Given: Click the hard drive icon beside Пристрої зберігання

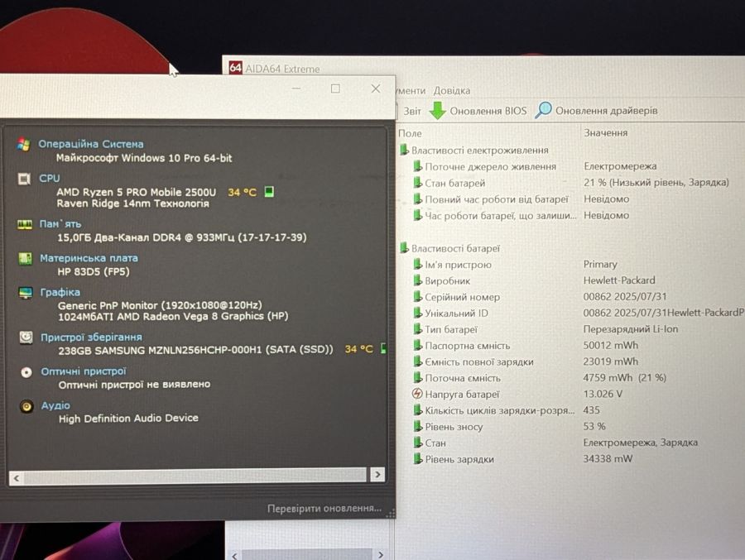Looking at the screenshot, I should coord(26,337).
